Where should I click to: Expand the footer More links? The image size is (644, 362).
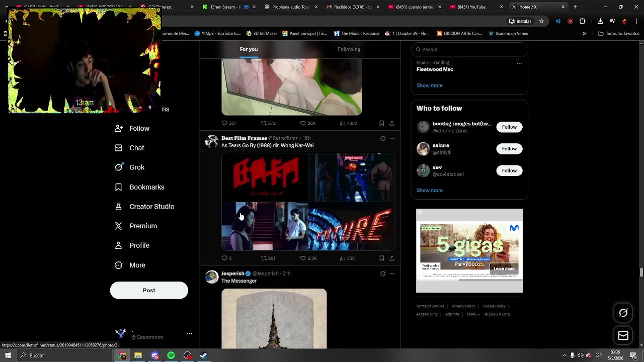[472, 314]
